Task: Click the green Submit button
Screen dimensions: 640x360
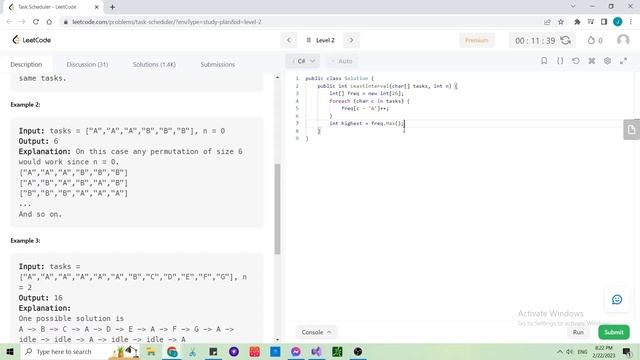Action: click(x=613, y=332)
